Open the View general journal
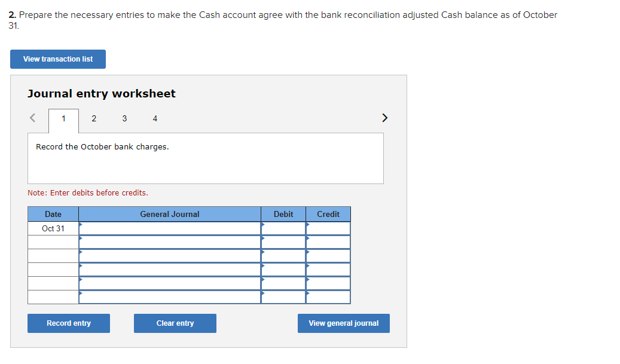The height and width of the screenshot is (364, 620). 343,323
